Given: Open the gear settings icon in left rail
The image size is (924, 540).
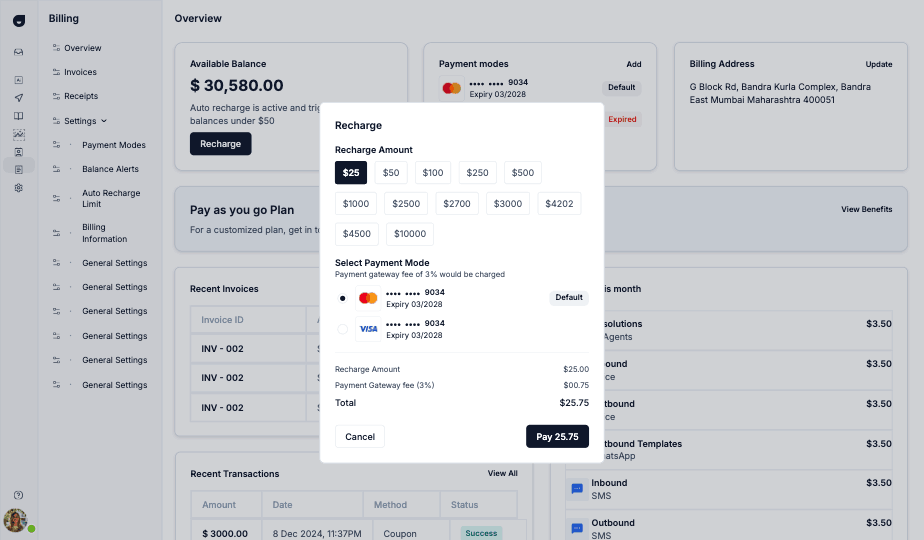Looking at the screenshot, I should coord(19,188).
